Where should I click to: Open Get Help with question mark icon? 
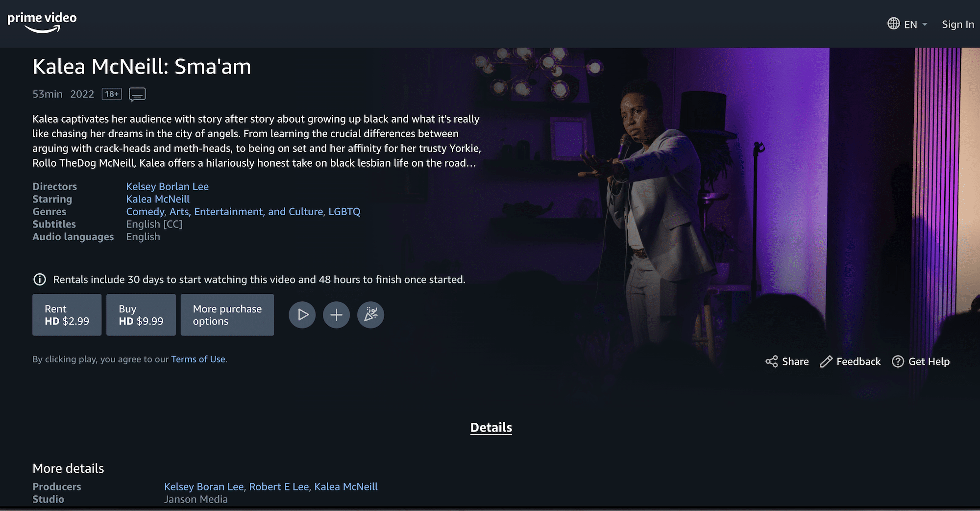(898, 361)
